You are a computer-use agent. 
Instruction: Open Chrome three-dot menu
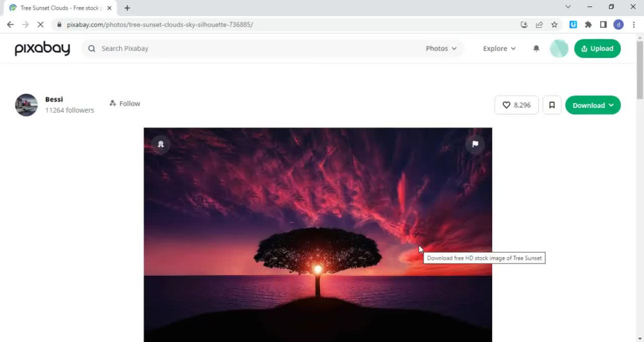point(634,24)
